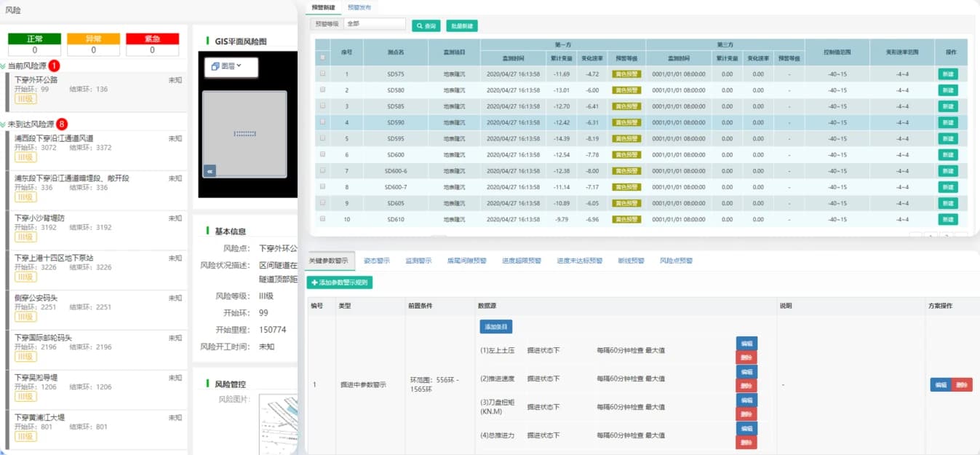This screenshot has width=980, height=455.
Task: Click 新建 for row SD600-7
Action: (948, 187)
